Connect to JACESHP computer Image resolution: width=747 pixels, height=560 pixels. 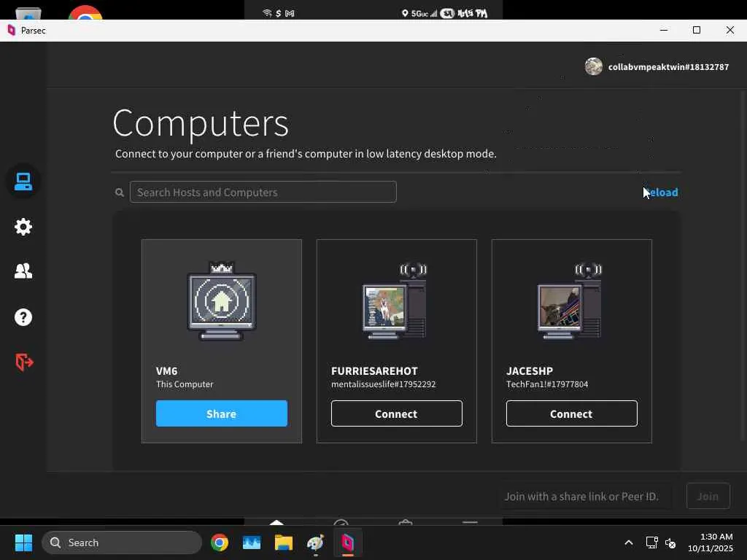tap(571, 413)
